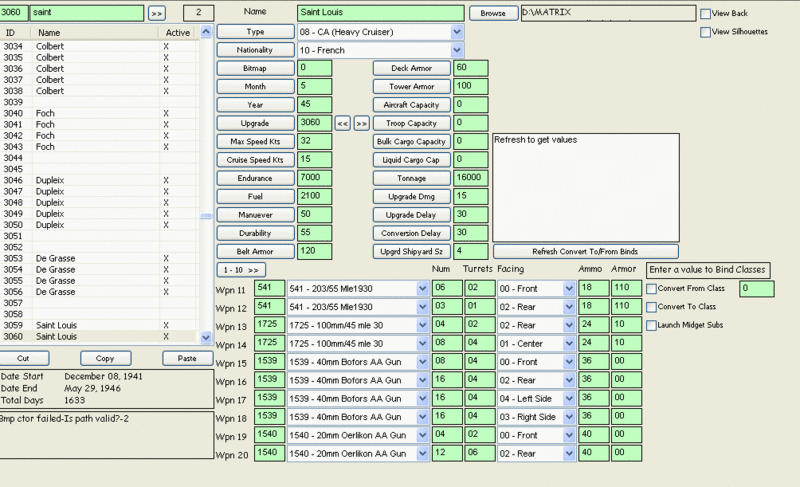The image size is (800, 487).
Task: Click Refresh Convert To/From Binds button
Action: click(x=585, y=251)
